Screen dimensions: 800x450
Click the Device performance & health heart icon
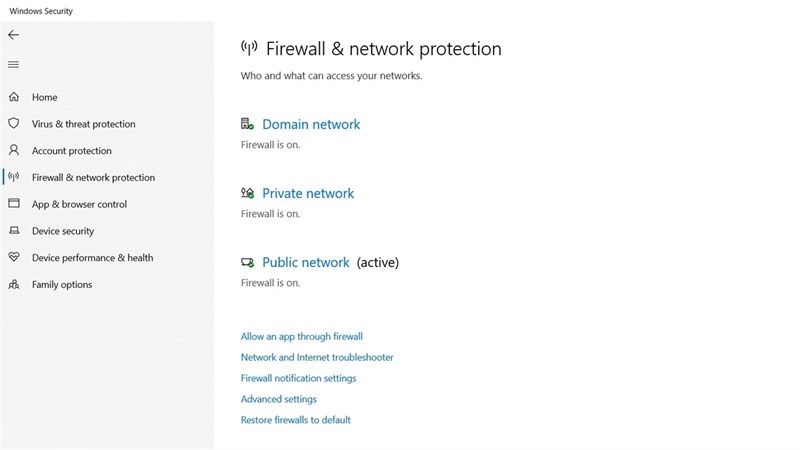14,257
